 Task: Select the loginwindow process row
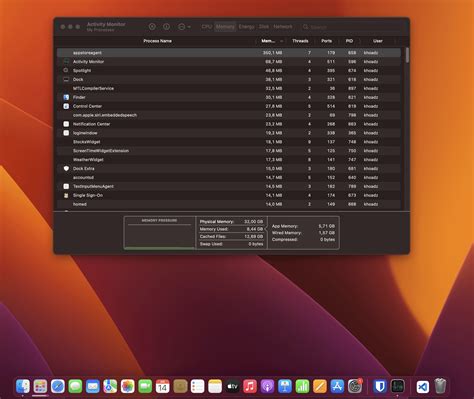[229, 133]
